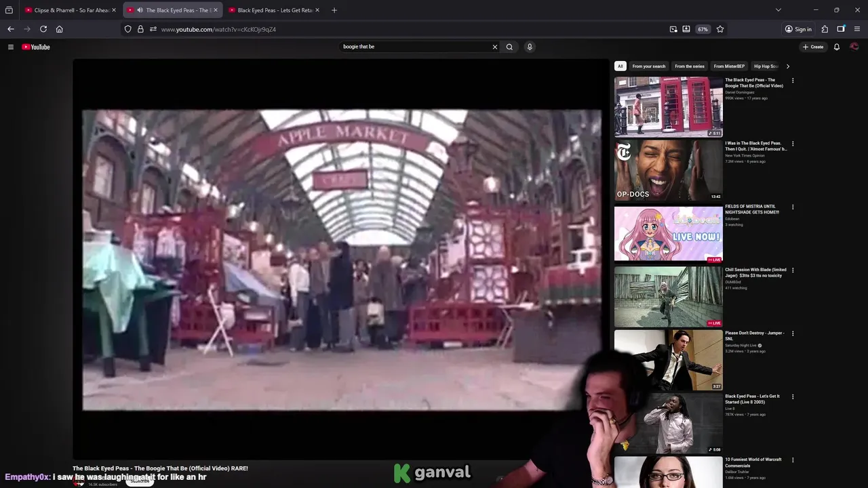This screenshot has height=488, width=868.
Task: More options for I Was in Black Eyed Peas
Action: point(793,144)
